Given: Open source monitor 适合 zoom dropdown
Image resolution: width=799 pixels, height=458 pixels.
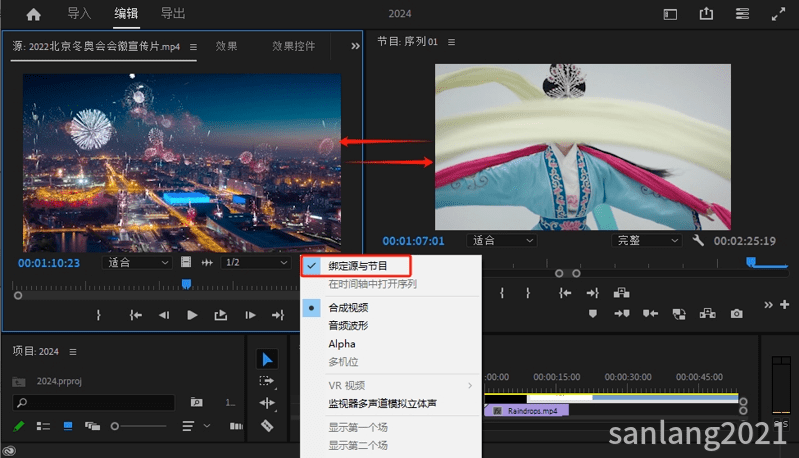Looking at the screenshot, I should [x=137, y=262].
